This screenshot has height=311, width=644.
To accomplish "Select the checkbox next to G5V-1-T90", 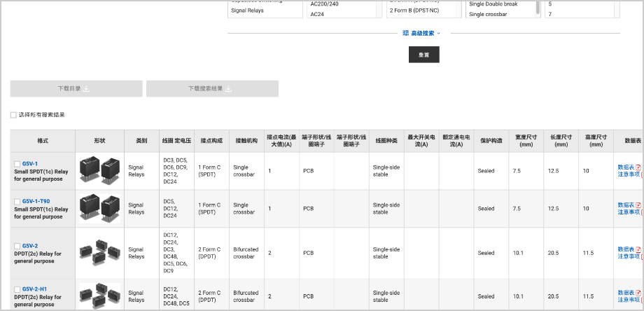I will point(17,202).
